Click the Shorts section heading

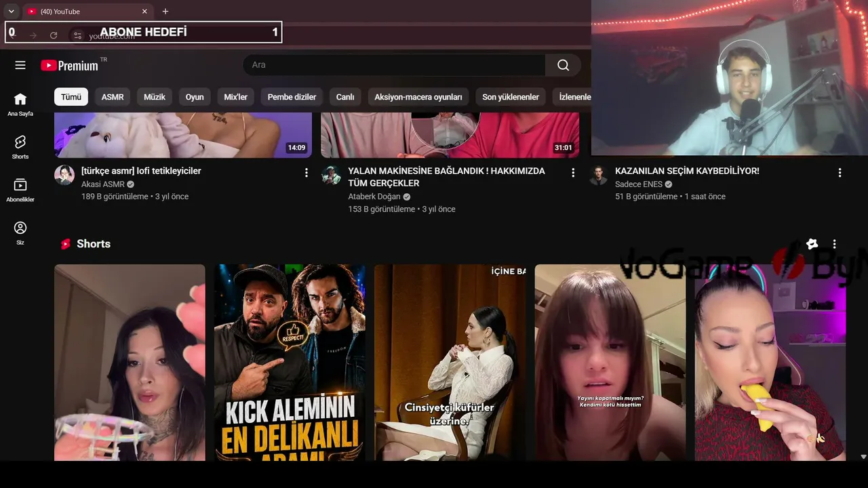tap(94, 244)
